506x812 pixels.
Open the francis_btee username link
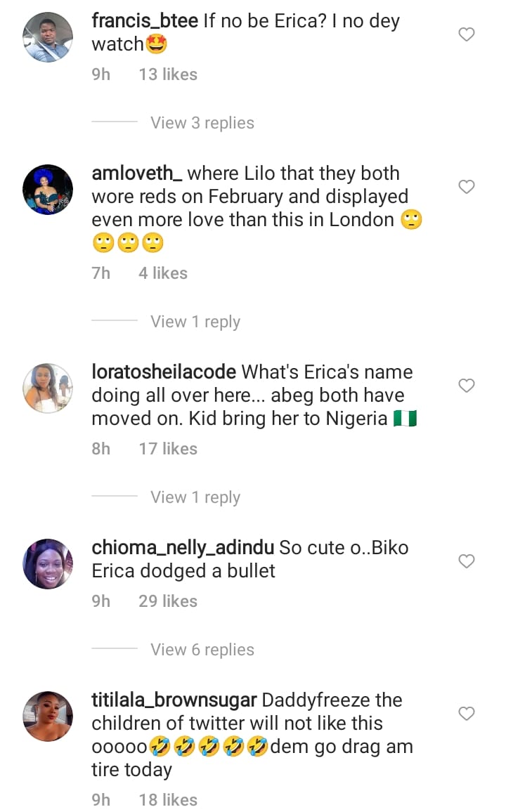pyautogui.click(x=145, y=21)
